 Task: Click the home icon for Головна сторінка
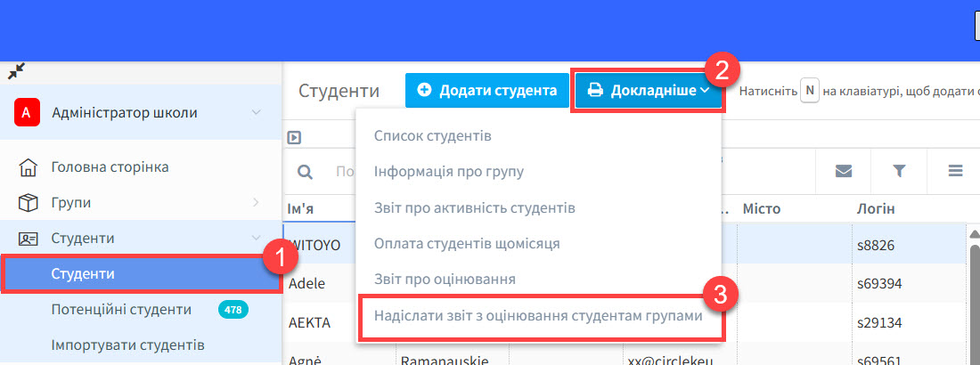tap(29, 167)
